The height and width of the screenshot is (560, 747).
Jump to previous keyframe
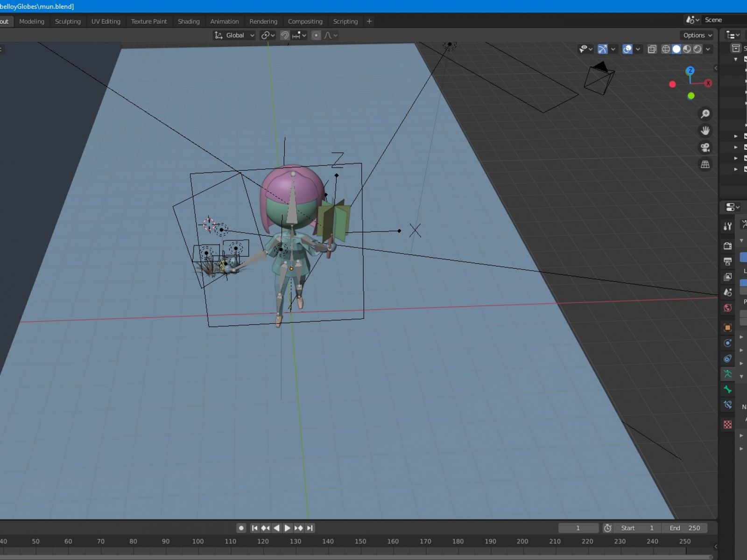point(266,528)
